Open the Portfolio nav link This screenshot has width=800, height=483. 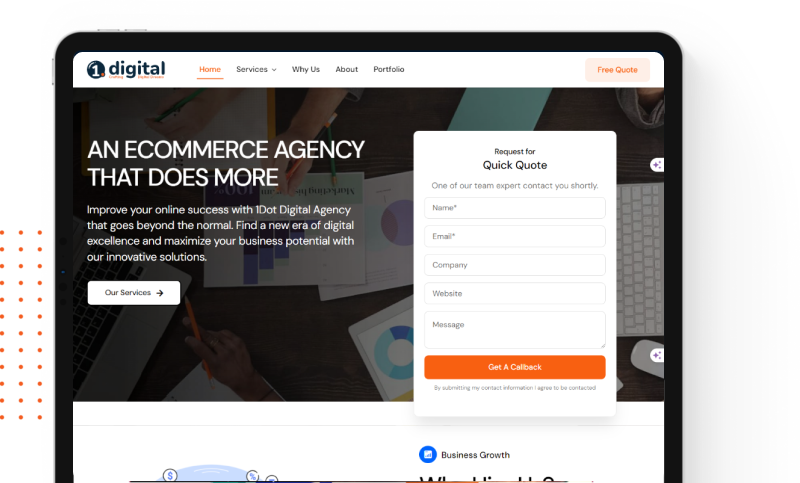coord(389,69)
